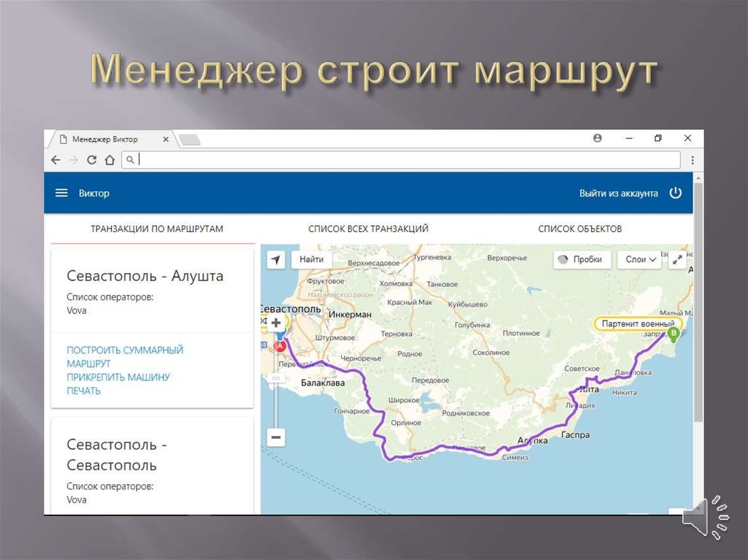Screen dimensions: 748x560
Task: Click the zoom in plus control on map
Action: tap(275, 321)
